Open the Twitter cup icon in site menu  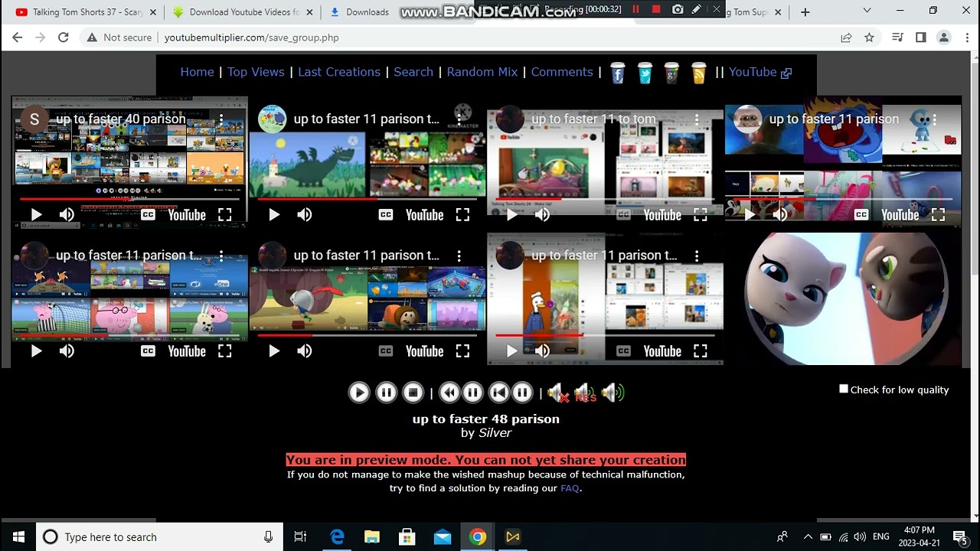(645, 73)
